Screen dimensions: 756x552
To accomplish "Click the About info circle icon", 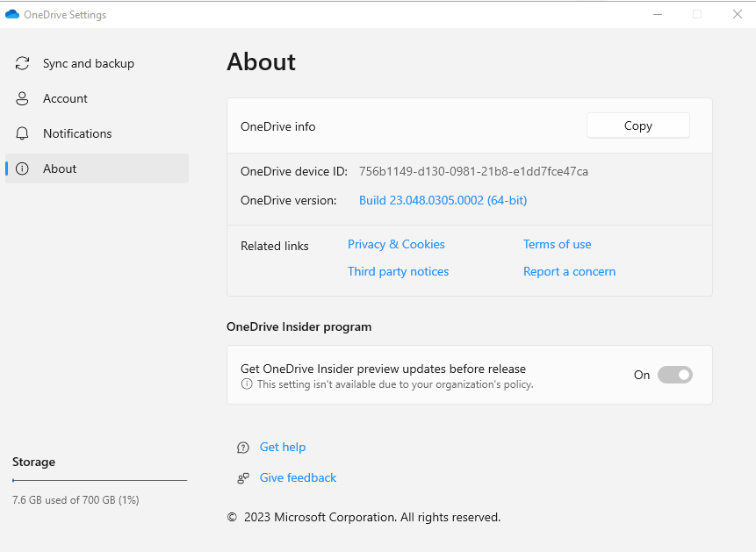I will pos(22,168).
